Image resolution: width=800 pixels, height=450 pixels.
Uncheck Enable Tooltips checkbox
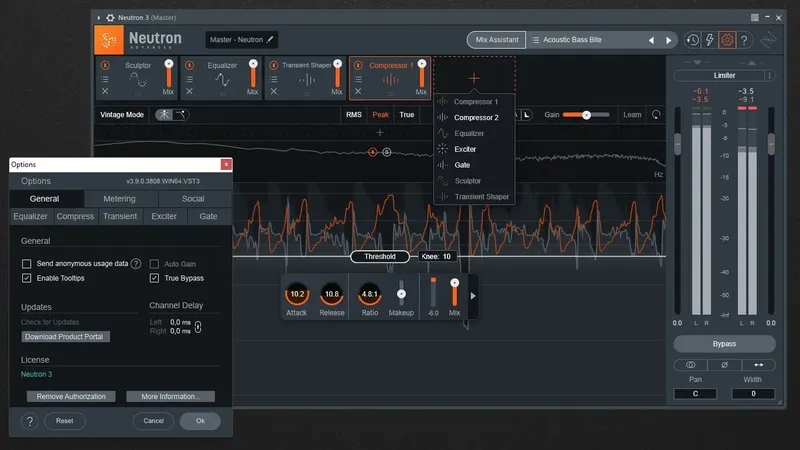[27, 278]
